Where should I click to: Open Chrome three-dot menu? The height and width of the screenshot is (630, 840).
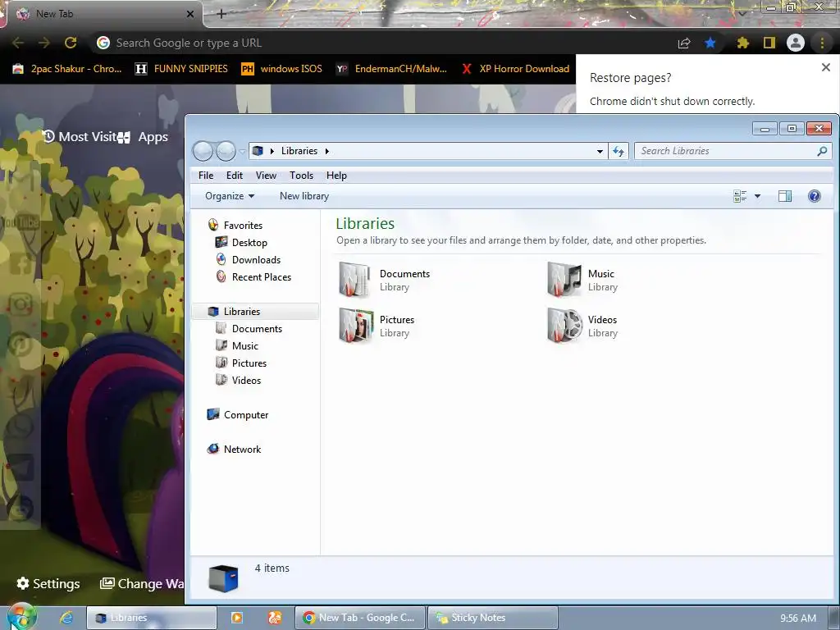point(822,43)
